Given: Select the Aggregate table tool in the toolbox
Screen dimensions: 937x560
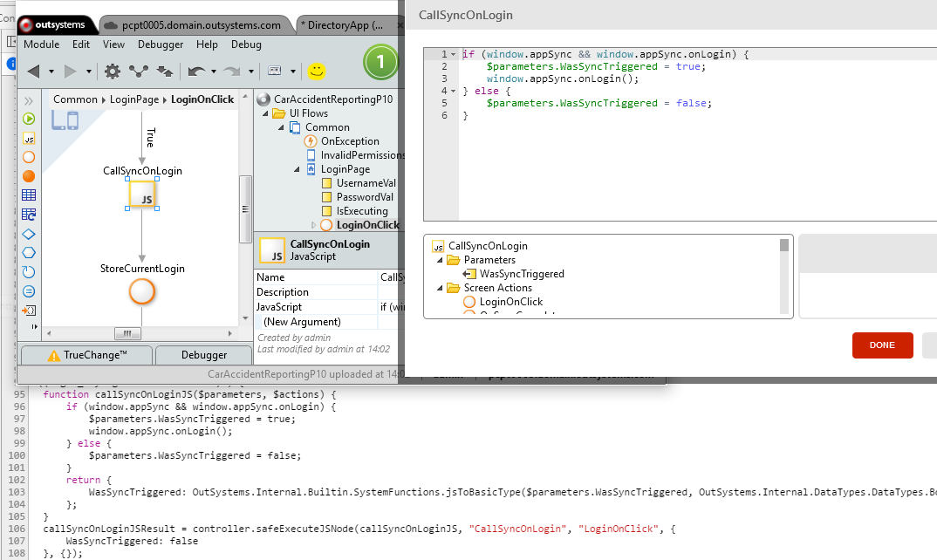Looking at the screenshot, I should (x=29, y=195).
